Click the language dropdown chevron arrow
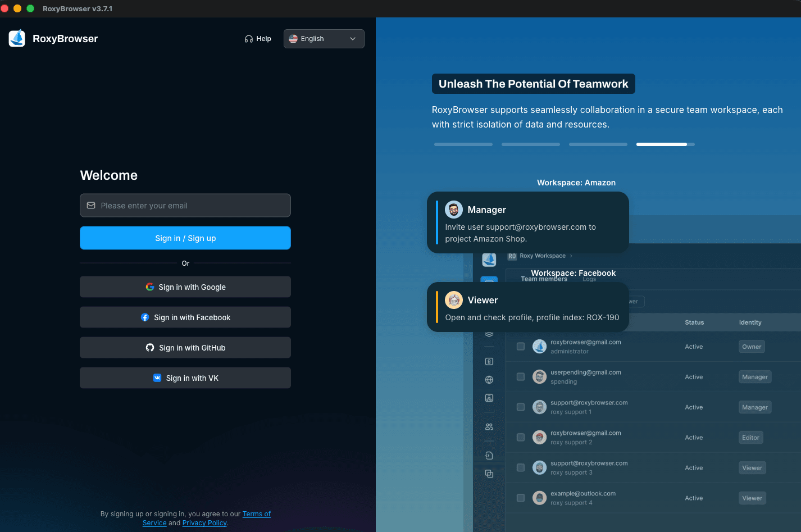Screen dimensions: 801x532 coord(353,39)
